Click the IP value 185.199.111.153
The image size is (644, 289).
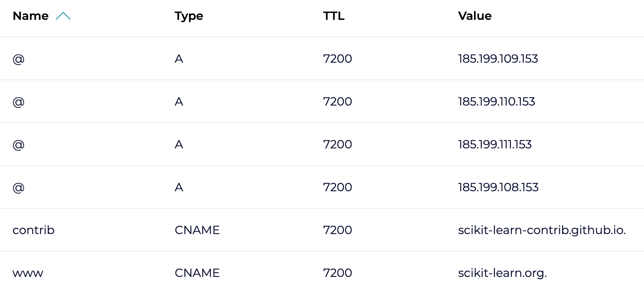tap(495, 144)
